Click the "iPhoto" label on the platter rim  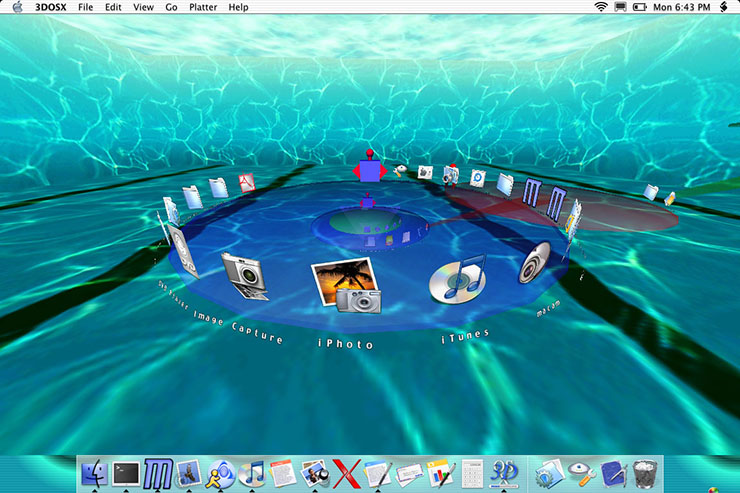346,344
